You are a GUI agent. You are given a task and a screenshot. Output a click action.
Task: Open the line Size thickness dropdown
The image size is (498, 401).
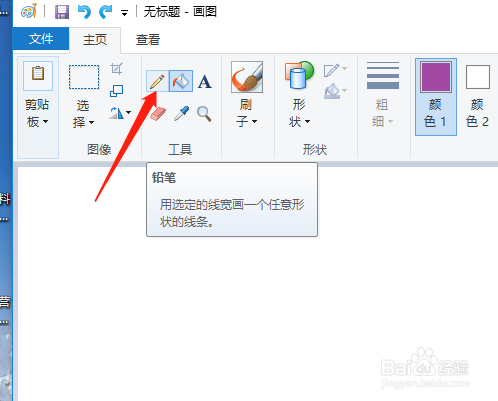(x=383, y=94)
